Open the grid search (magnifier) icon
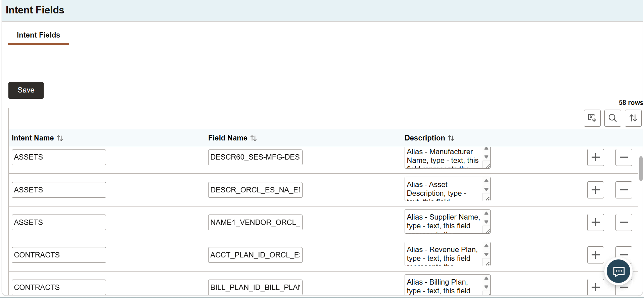Screen dimensions: 644x298 pyautogui.click(x=612, y=118)
